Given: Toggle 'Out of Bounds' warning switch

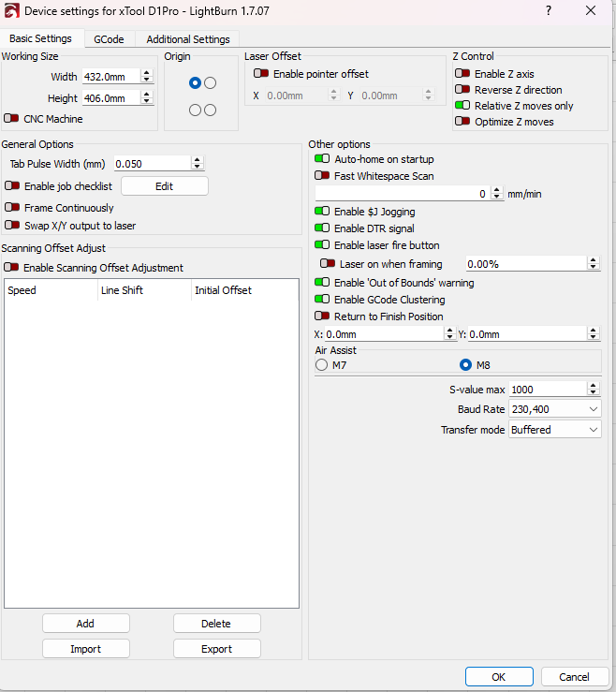Looking at the screenshot, I should coord(322,283).
